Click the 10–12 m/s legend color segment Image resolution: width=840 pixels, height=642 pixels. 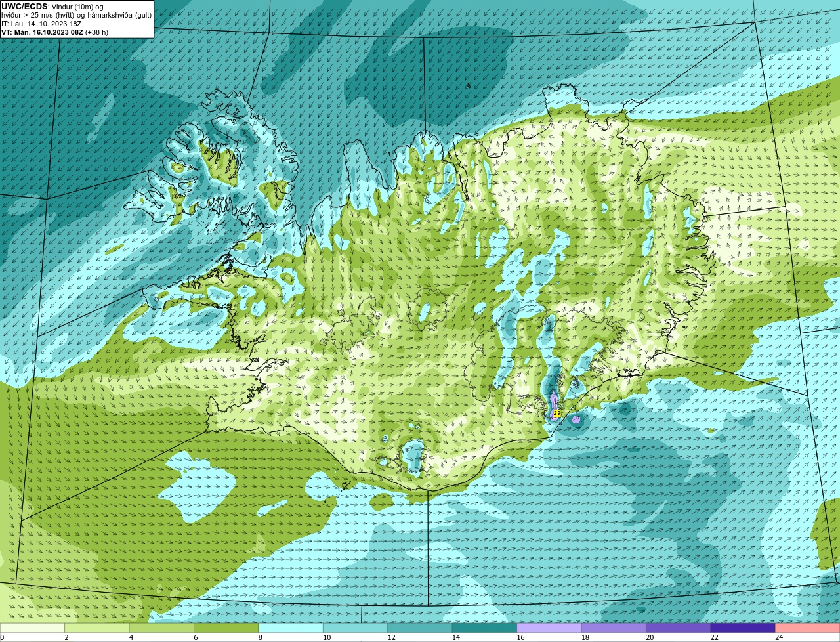pos(356,628)
